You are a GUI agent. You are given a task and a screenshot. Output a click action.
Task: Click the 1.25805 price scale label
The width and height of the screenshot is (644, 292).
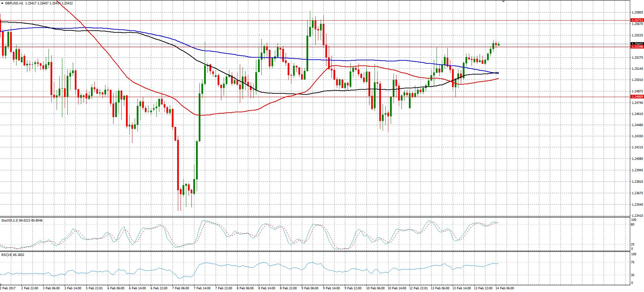[638, 12]
